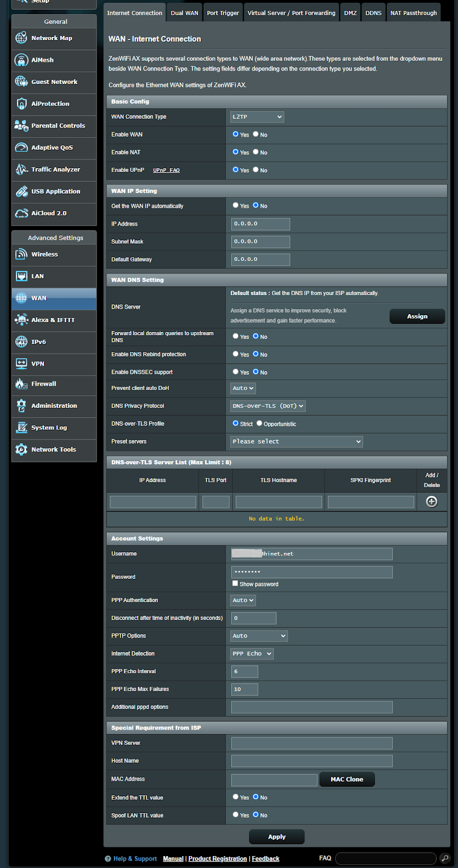The height and width of the screenshot is (868, 458).
Task: Select the AiProtection shield icon
Action: tap(21, 104)
